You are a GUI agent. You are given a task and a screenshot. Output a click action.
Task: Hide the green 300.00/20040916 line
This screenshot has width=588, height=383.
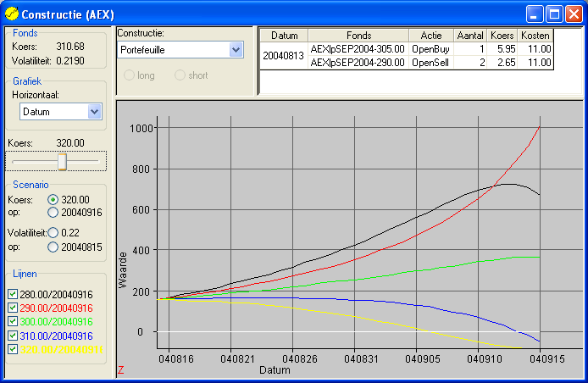(x=12, y=322)
